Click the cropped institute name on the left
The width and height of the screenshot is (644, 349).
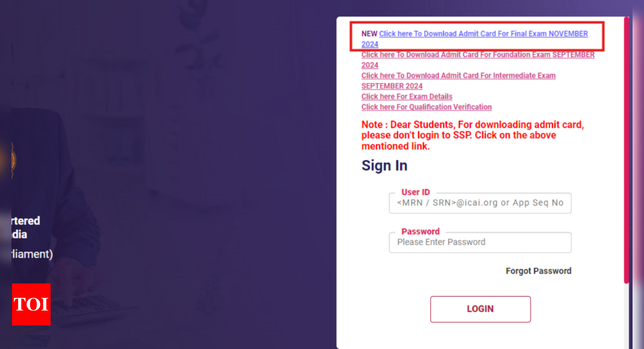25,227
